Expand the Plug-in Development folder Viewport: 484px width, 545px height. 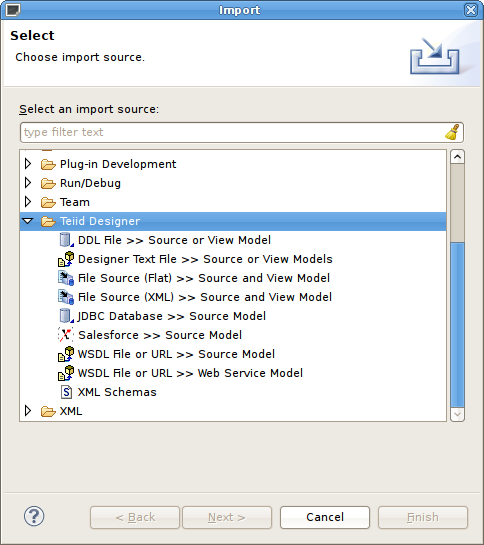tap(28, 164)
